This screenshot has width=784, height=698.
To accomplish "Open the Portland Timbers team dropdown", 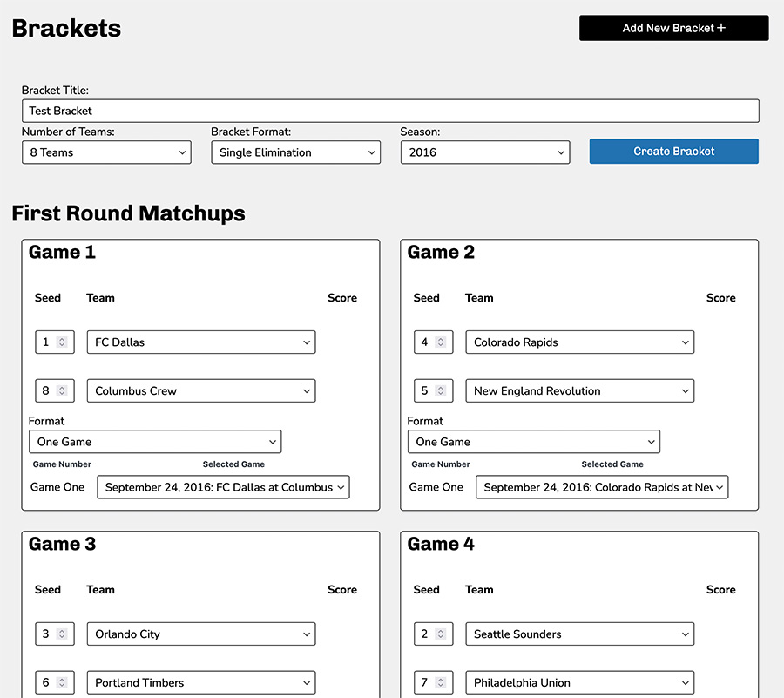I will coord(201,682).
